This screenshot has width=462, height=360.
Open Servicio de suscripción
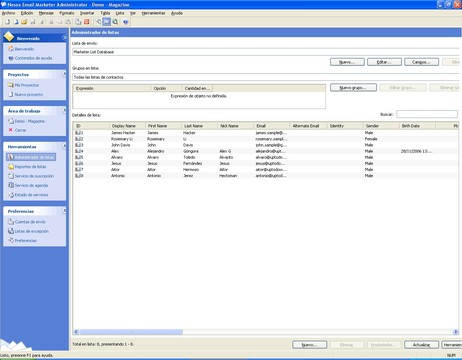tap(31, 176)
